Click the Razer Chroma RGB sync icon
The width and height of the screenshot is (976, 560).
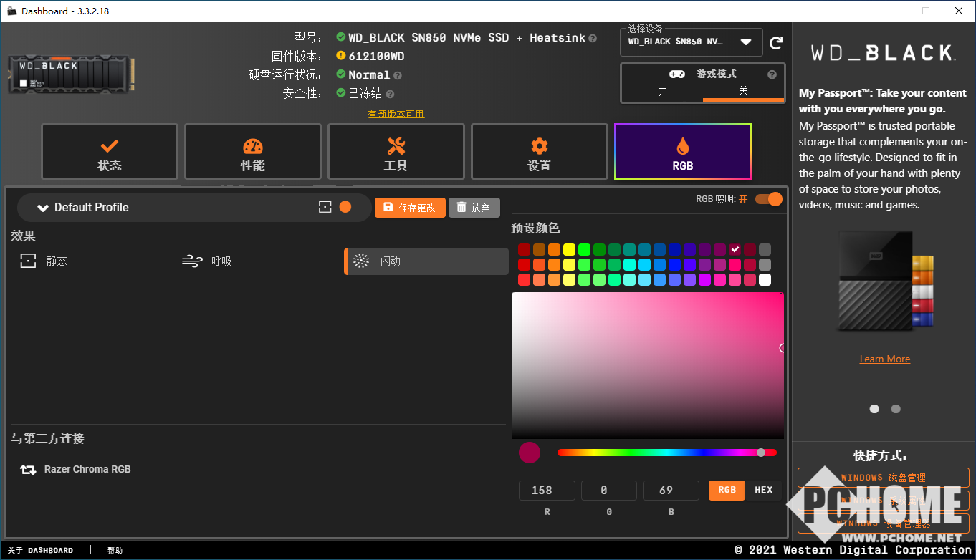click(28, 470)
